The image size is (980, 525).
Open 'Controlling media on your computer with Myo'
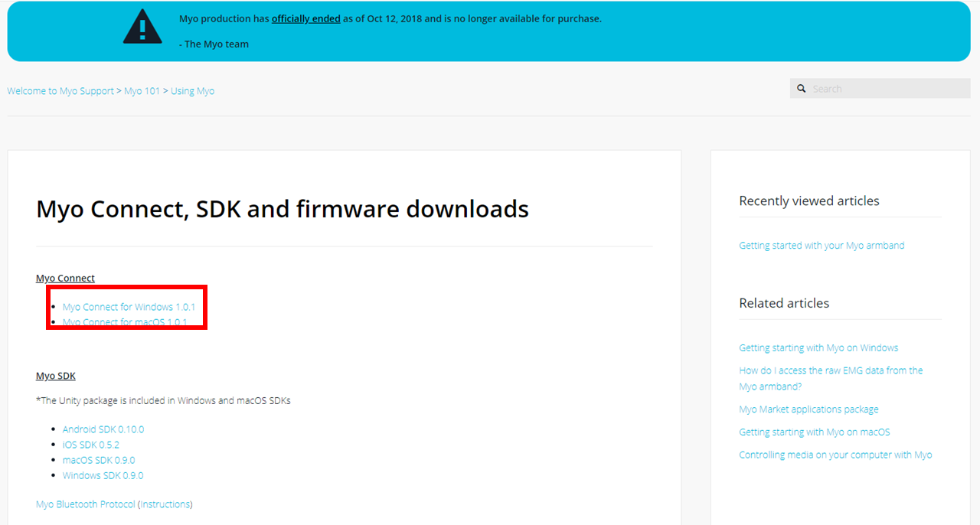pyautogui.click(x=835, y=455)
